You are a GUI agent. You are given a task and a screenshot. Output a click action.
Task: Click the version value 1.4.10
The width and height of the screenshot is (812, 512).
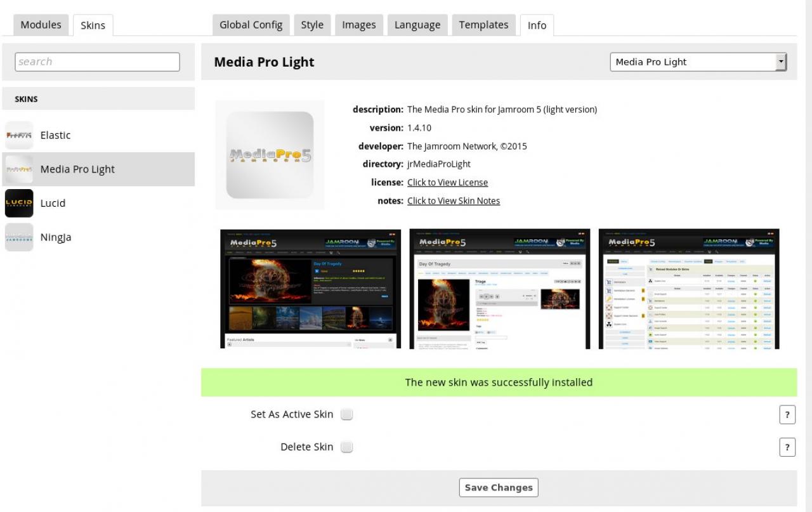(419, 128)
